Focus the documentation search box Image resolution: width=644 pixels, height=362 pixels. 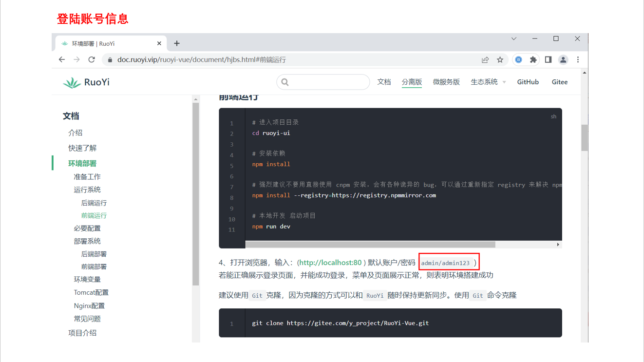click(x=323, y=82)
